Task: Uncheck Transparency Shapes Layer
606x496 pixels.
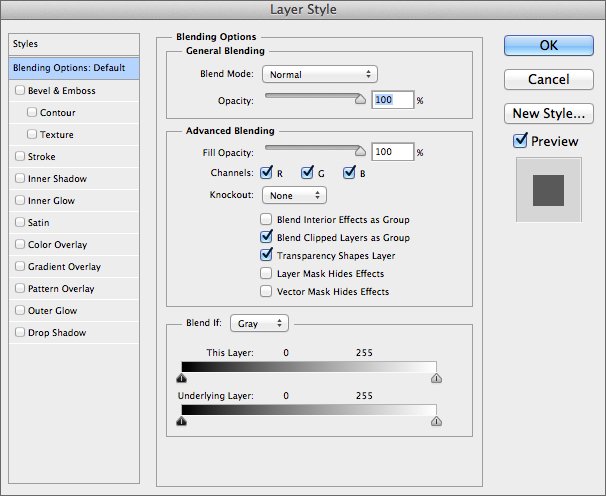Action: 266,255
